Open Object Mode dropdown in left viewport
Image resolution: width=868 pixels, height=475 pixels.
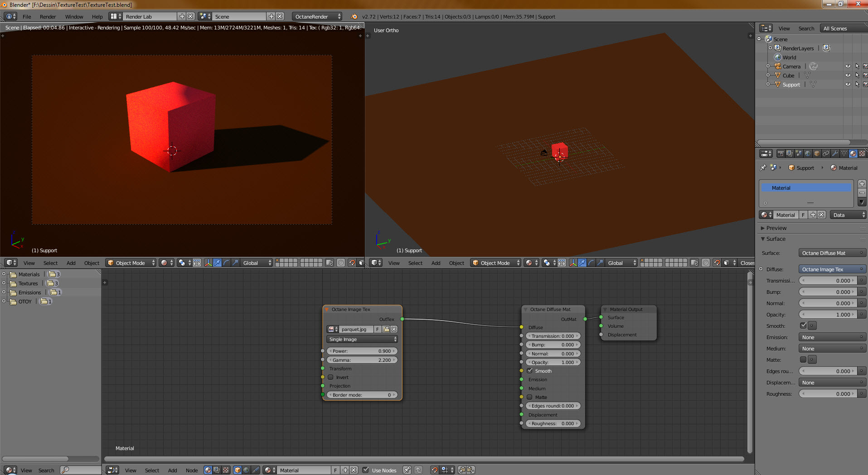[x=131, y=263]
